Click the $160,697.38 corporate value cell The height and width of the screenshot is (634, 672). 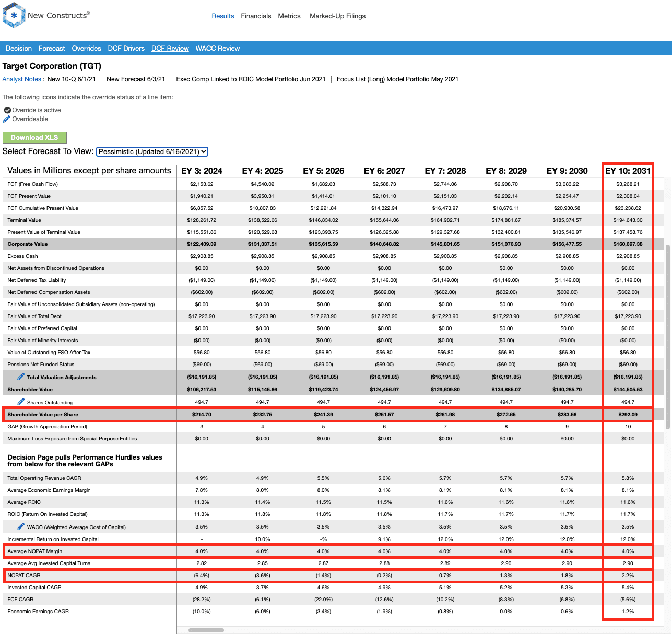click(x=628, y=244)
